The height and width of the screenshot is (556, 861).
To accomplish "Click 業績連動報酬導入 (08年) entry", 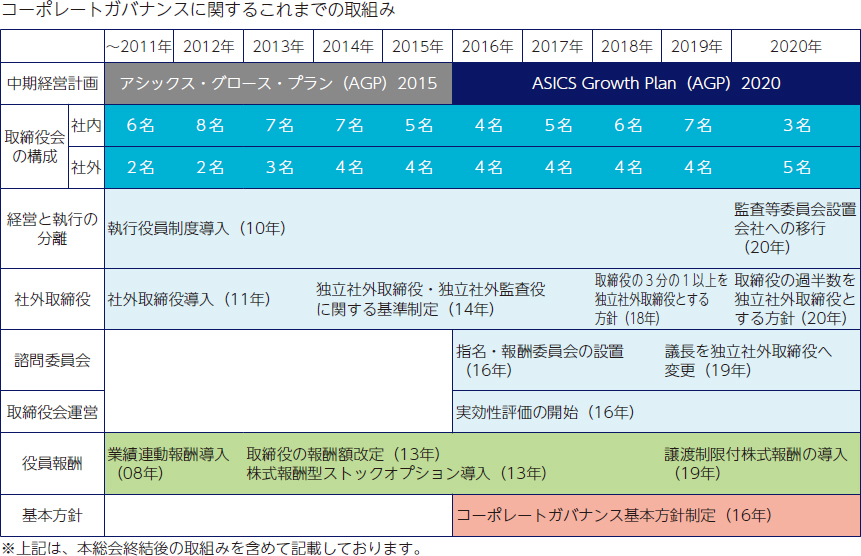I will click(168, 464).
